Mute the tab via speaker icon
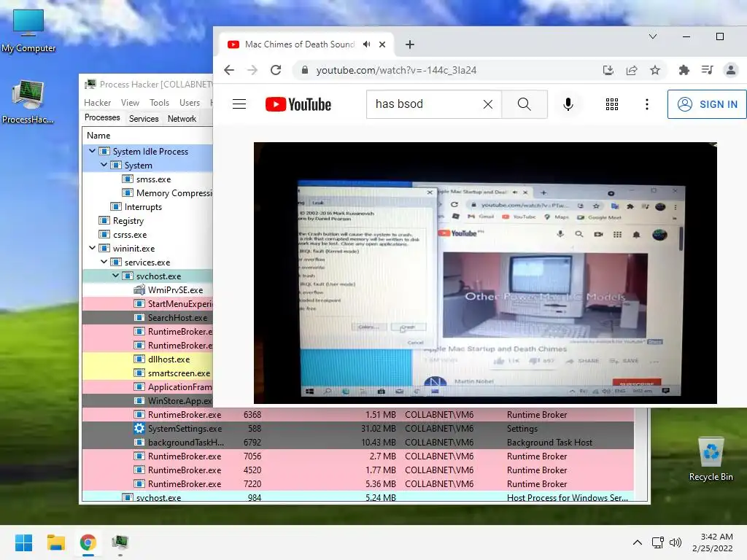Viewport: 747px width, 560px height. coord(367,44)
